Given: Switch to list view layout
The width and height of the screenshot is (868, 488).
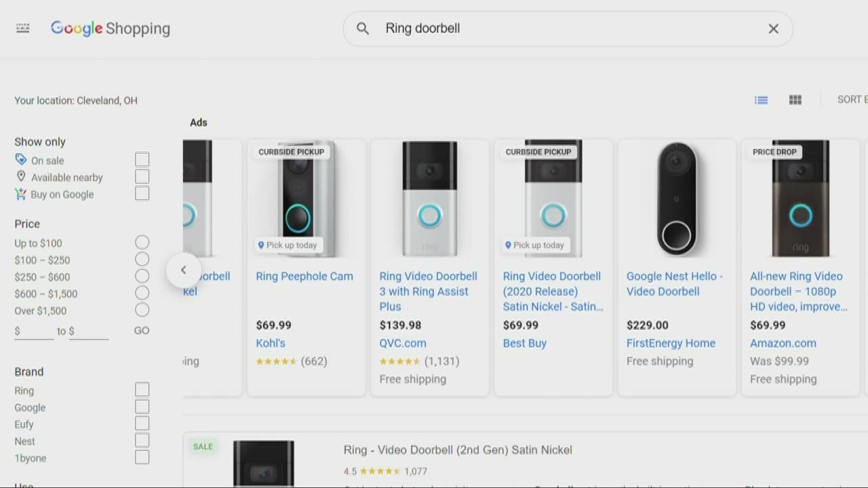Looking at the screenshot, I should pos(761,100).
